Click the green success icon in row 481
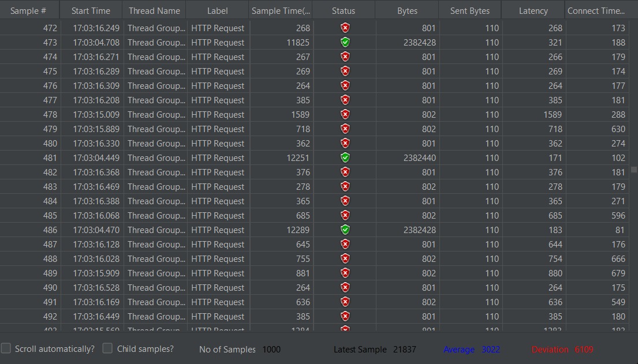 (x=345, y=158)
